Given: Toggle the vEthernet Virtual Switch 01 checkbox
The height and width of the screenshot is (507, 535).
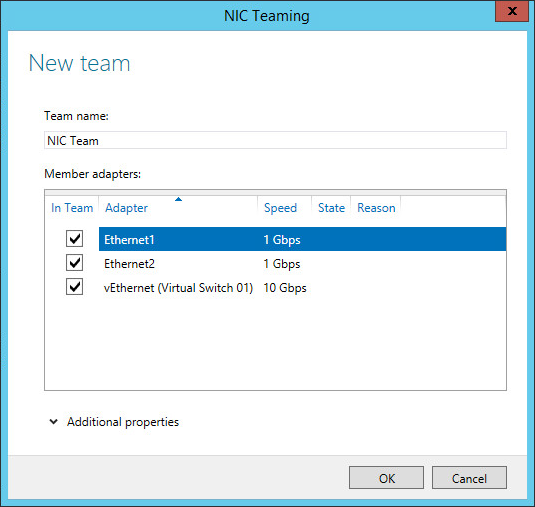Looking at the screenshot, I should [74, 287].
